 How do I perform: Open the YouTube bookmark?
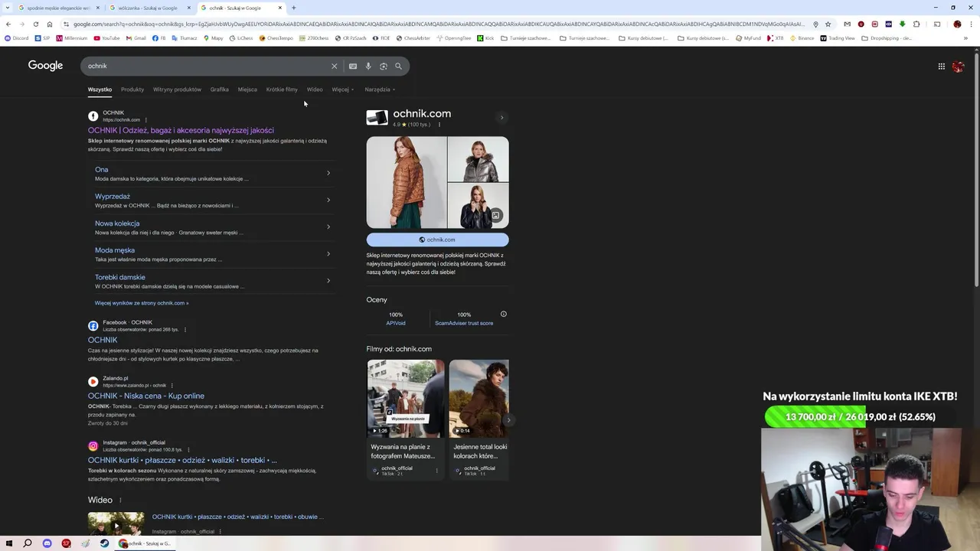(107, 37)
